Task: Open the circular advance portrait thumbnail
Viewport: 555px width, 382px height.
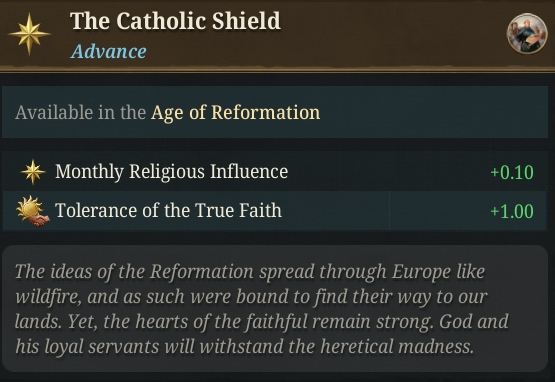Action: [x=527, y=34]
